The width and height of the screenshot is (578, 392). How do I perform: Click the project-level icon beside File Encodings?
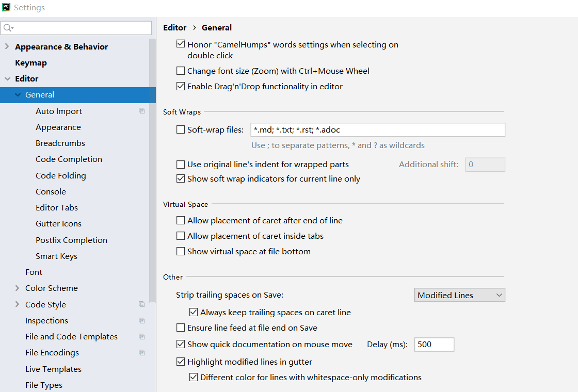tap(141, 353)
